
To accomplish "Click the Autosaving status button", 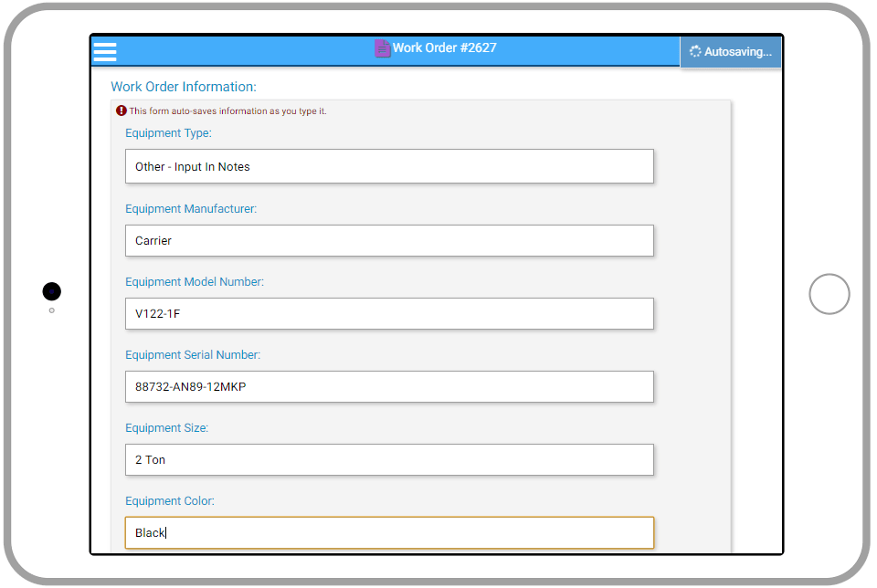I will point(731,52).
